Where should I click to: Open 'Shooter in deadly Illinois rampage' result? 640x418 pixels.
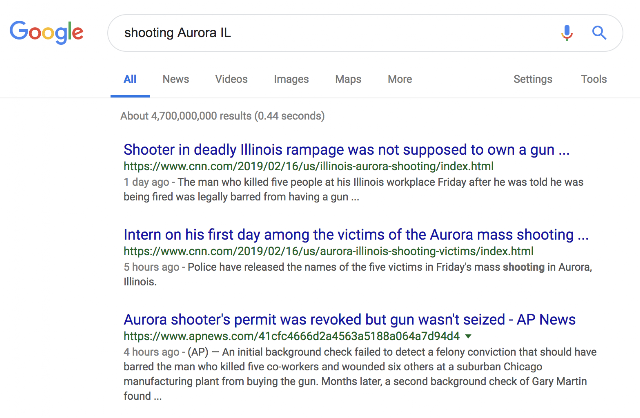[347, 150]
